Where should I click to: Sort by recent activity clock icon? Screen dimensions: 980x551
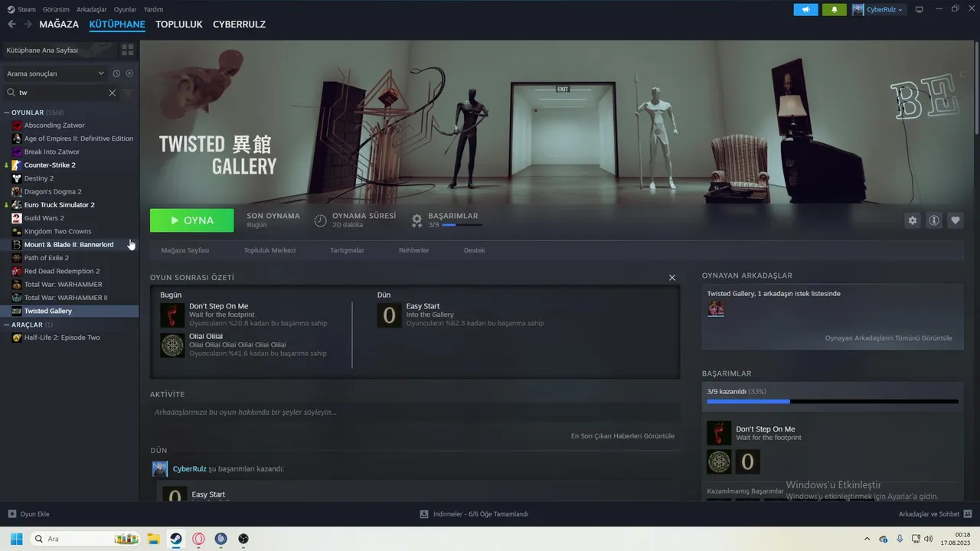click(116, 73)
